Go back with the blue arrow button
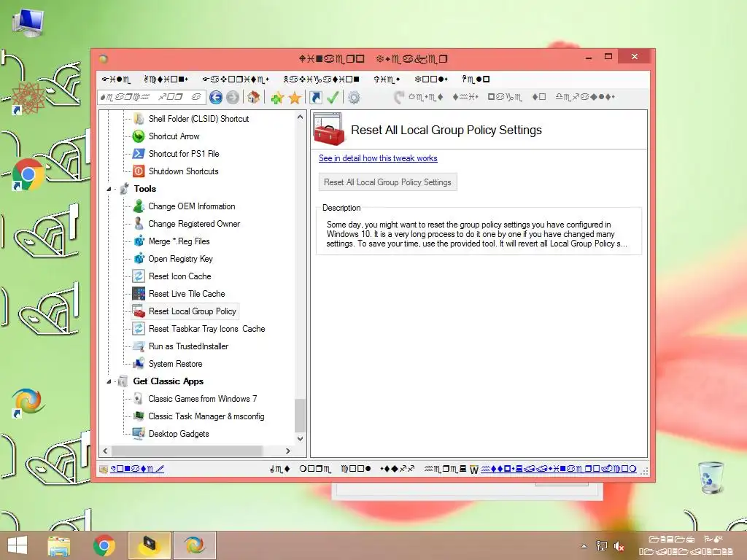This screenshot has width=747, height=560. (x=216, y=98)
